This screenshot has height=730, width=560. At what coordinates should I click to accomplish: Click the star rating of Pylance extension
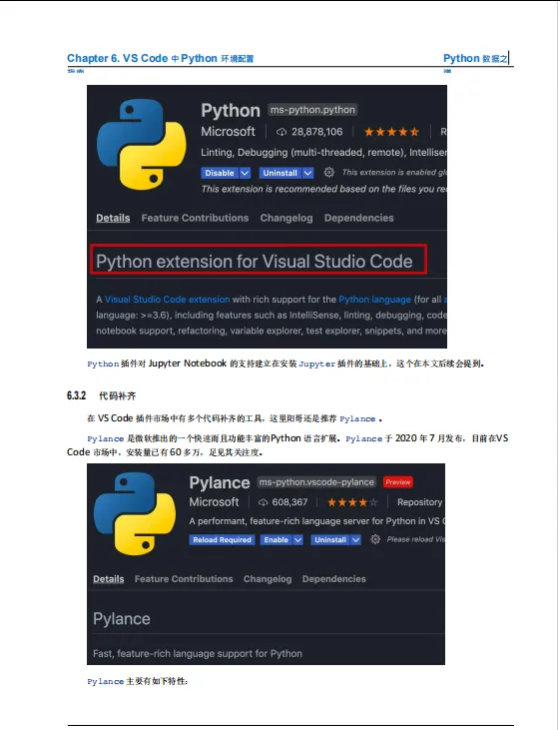[352, 502]
